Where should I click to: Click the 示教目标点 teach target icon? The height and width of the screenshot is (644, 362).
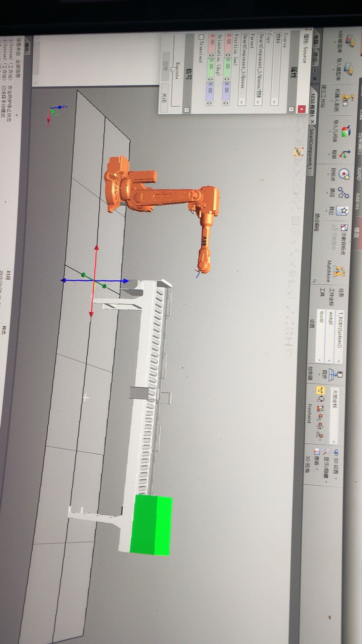pyautogui.click(x=344, y=228)
